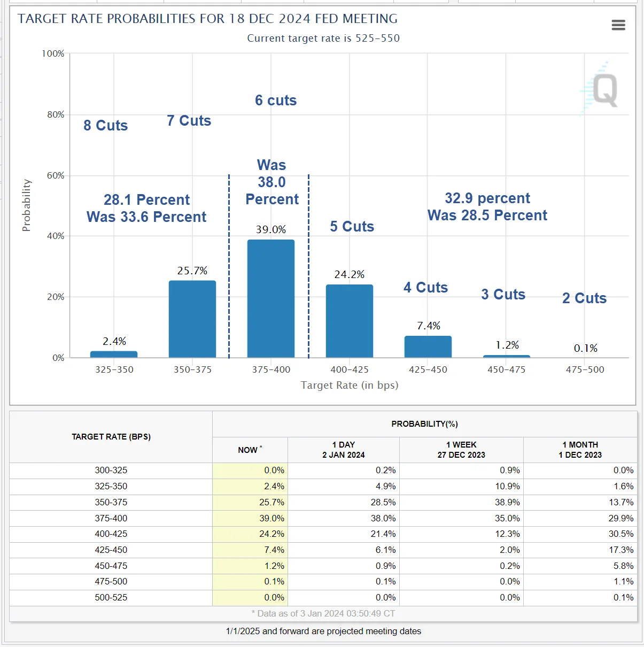The image size is (644, 647).
Task: Select the 425-450 bar at 7.4%
Action: coord(428,346)
